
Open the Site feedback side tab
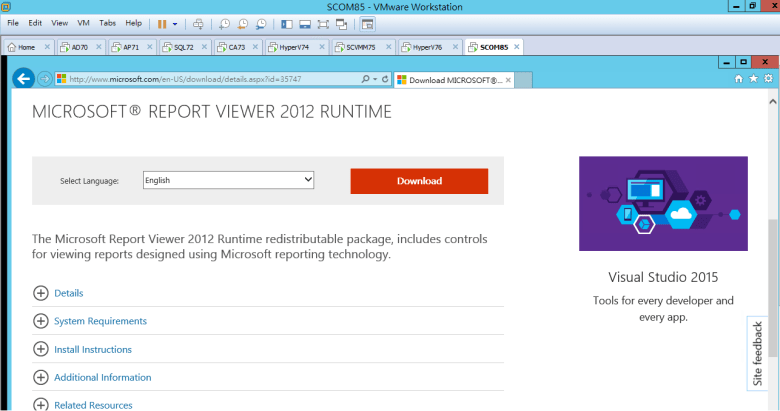coord(758,353)
